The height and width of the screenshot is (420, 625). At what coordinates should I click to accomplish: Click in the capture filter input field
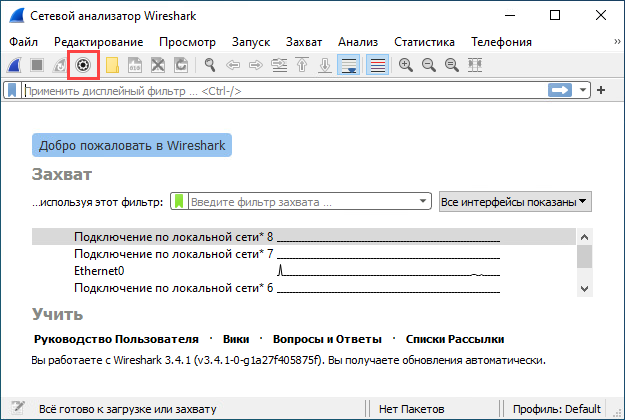(300, 202)
